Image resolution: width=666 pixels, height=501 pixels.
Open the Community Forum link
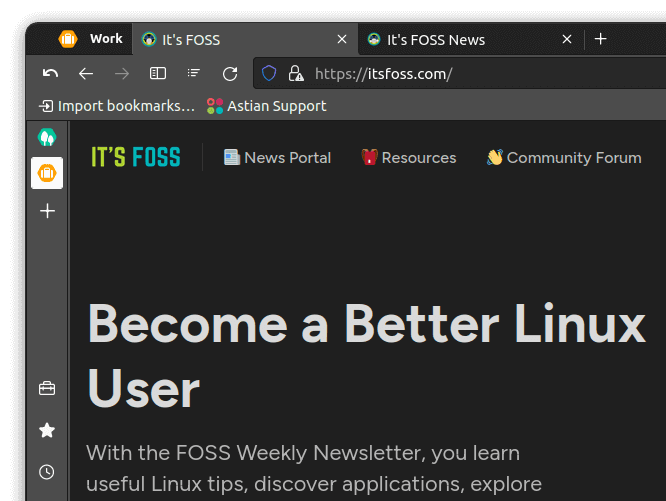pos(564,158)
